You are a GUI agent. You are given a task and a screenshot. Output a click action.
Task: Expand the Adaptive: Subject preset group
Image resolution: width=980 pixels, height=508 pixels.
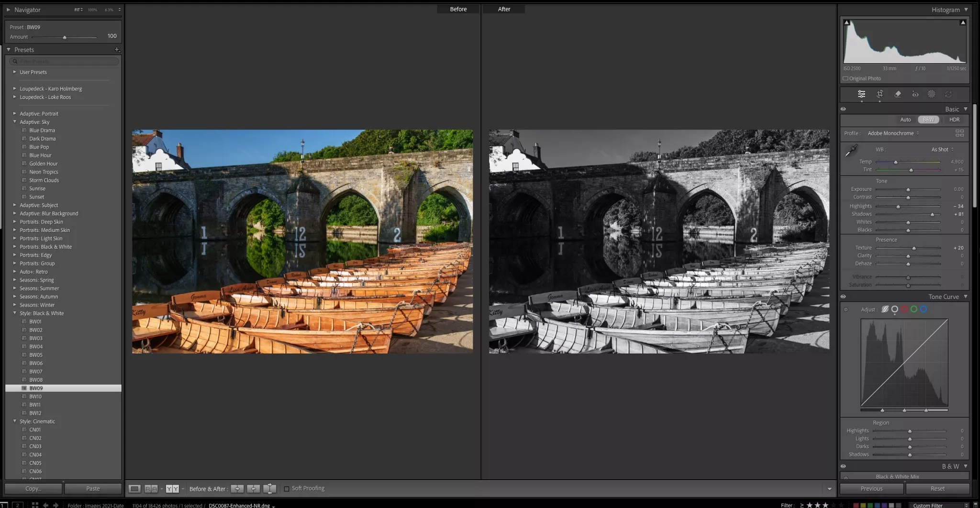click(15, 205)
